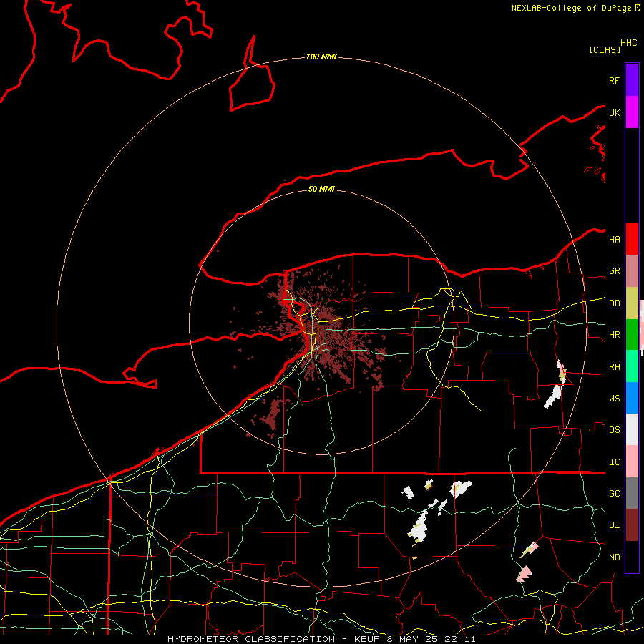Click the '50 NMI' range ring label
The width and height of the screenshot is (644, 644).
(321, 189)
